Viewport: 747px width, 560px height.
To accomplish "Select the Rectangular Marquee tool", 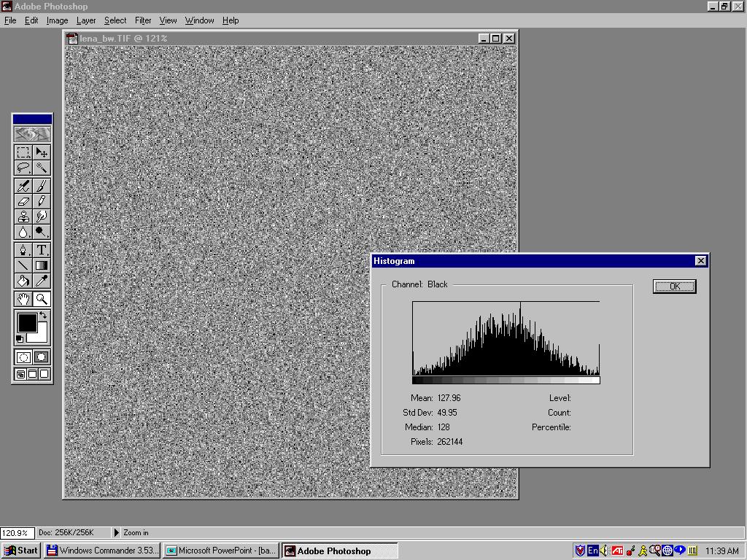I will click(x=23, y=152).
